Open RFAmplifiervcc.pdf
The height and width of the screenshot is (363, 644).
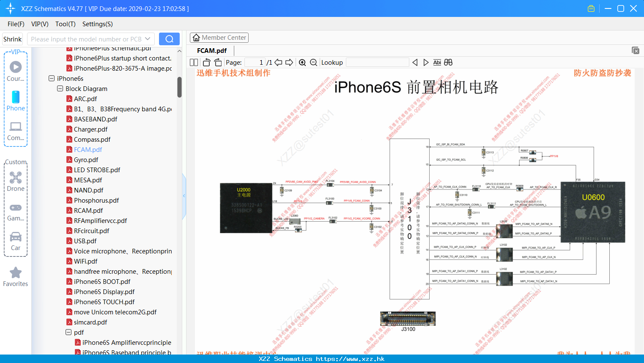(100, 220)
